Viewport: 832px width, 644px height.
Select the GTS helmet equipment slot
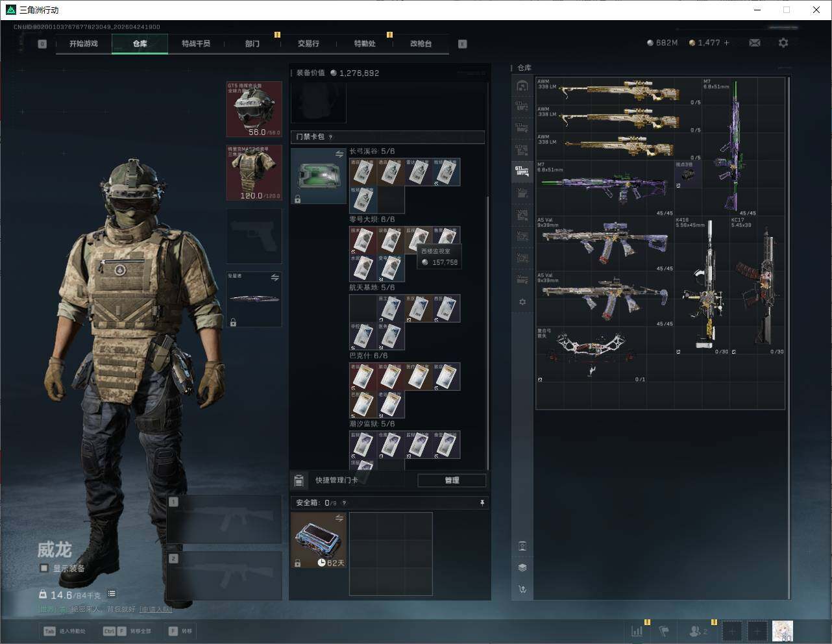tap(254, 109)
